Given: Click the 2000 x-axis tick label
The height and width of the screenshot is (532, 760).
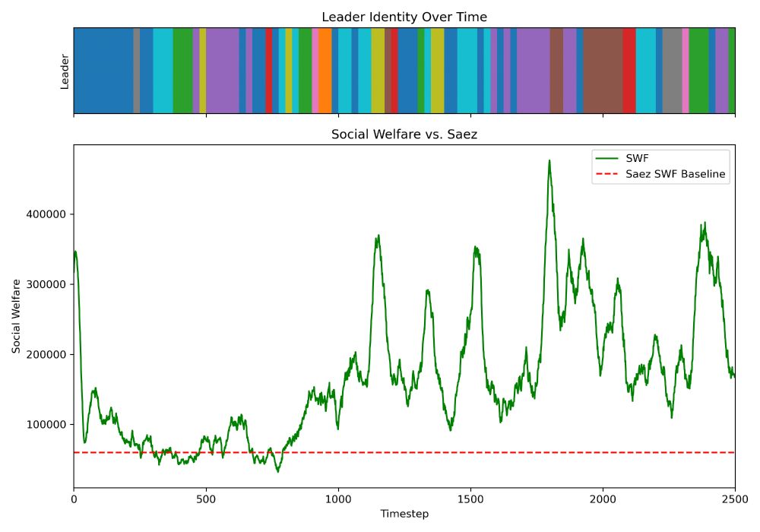Looking at the screenshot, I should point(603,499).
